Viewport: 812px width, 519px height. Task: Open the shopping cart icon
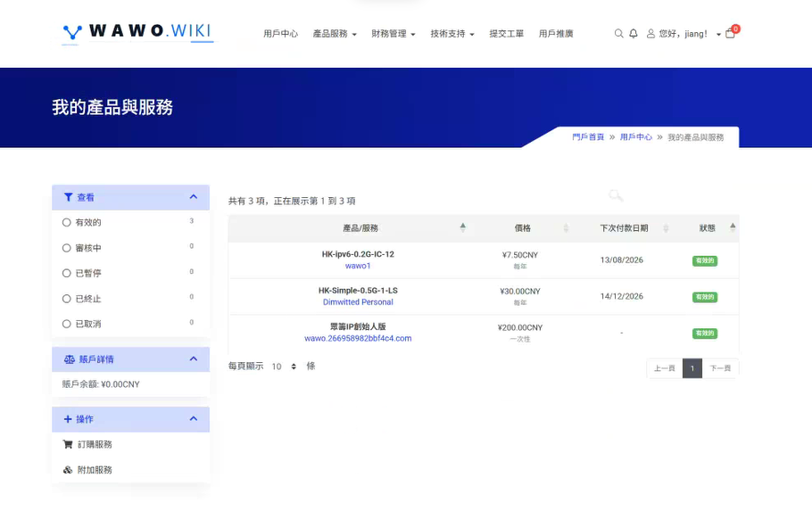coord(730,34)
